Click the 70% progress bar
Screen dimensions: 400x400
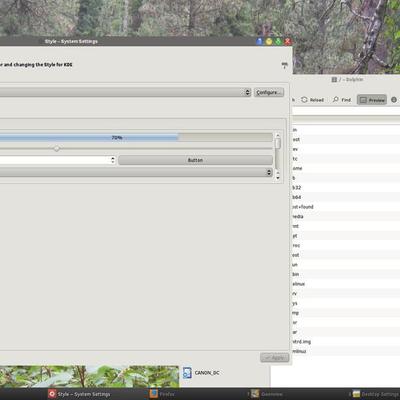click(135, 137)
